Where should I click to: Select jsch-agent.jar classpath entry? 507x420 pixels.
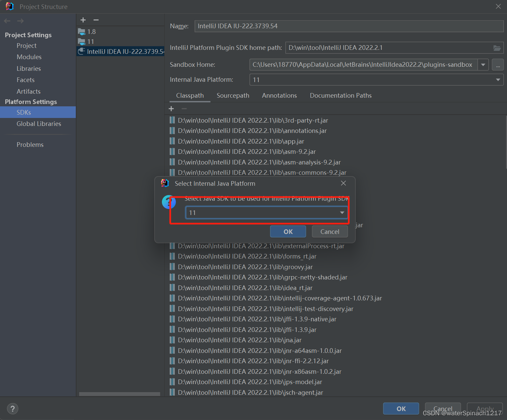coord(250,392)
